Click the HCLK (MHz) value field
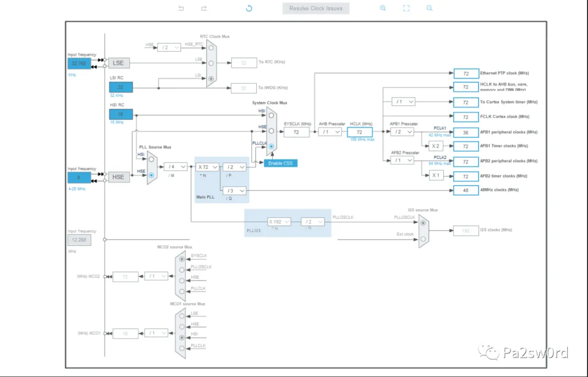The width and height of the screenshot is (588, 377). [x=359, y=132]
